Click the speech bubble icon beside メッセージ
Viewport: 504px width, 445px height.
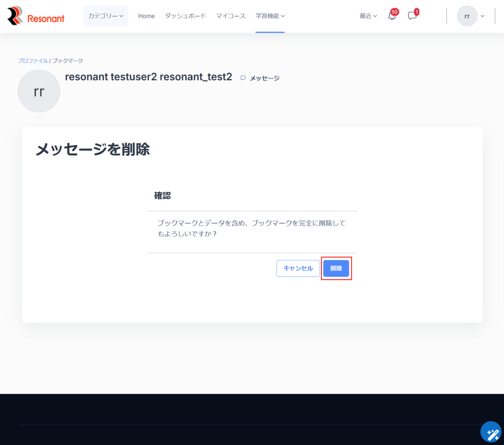[243, 78]
